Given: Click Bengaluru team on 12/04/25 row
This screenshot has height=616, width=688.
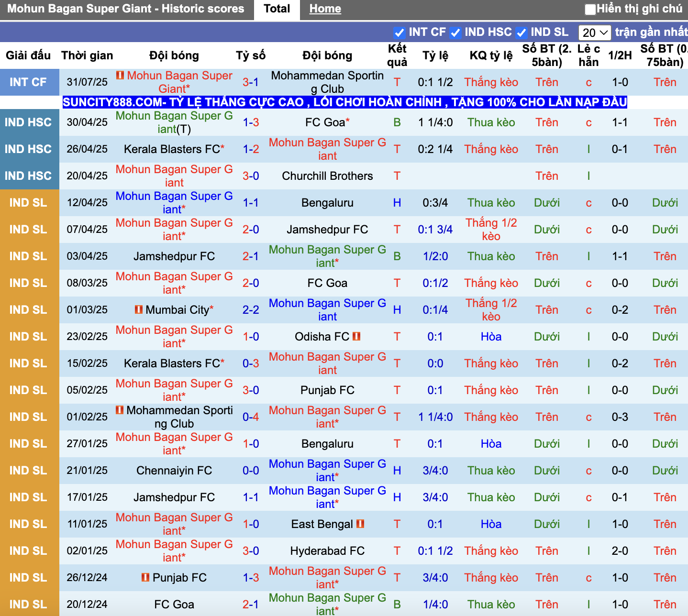Looking at the screenshot, I should click(327, 203).
